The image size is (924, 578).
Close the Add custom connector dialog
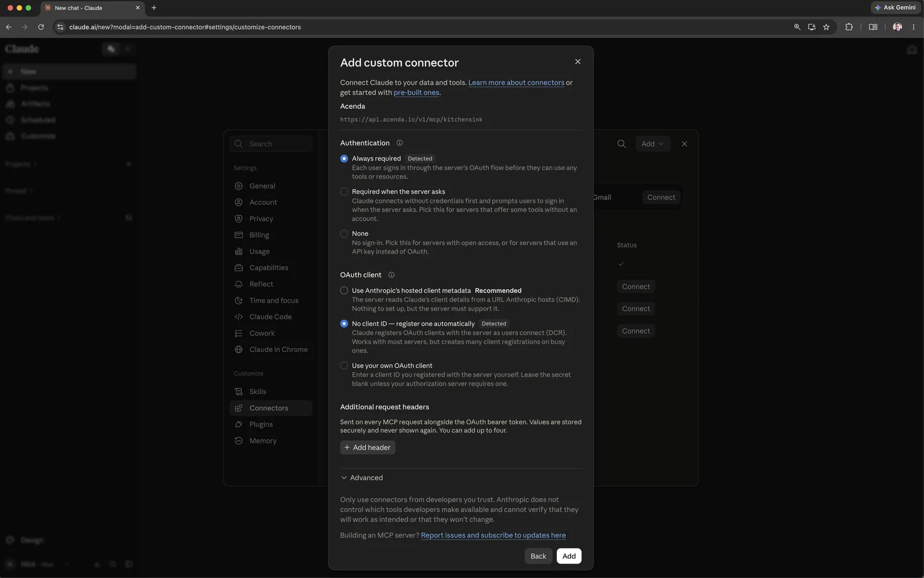(x=577, y=62)
